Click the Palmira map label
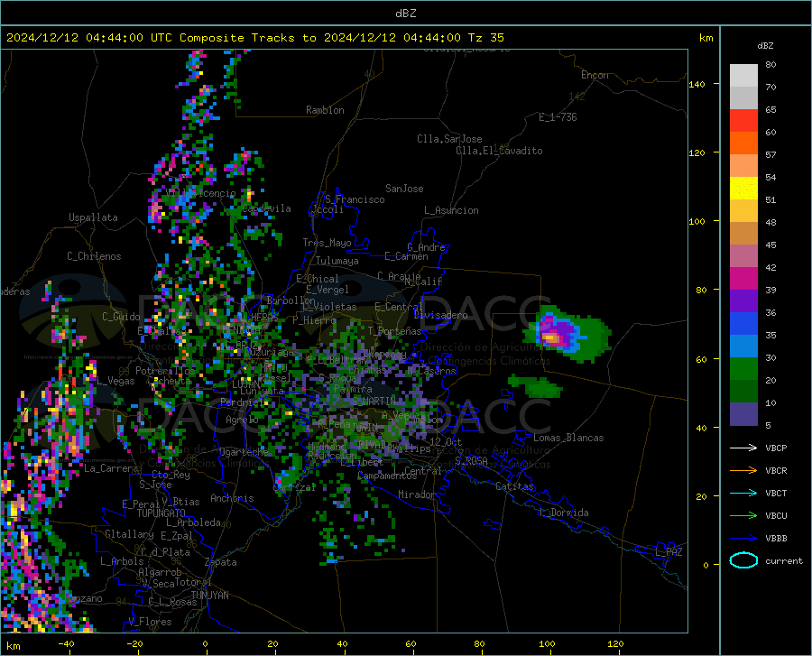This screenshot has height=656, width=812. pyautogui.click(x=353, y=388)
